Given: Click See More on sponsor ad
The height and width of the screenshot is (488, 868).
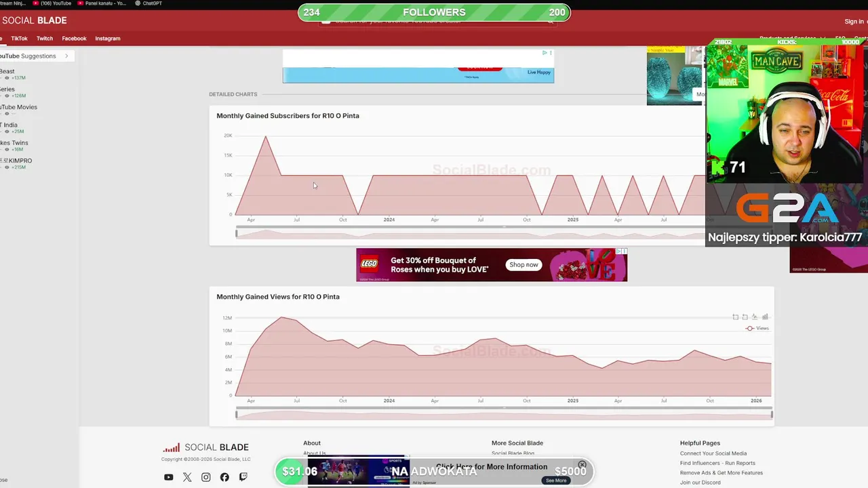Looking at the screenshot, I should (556, 481).
